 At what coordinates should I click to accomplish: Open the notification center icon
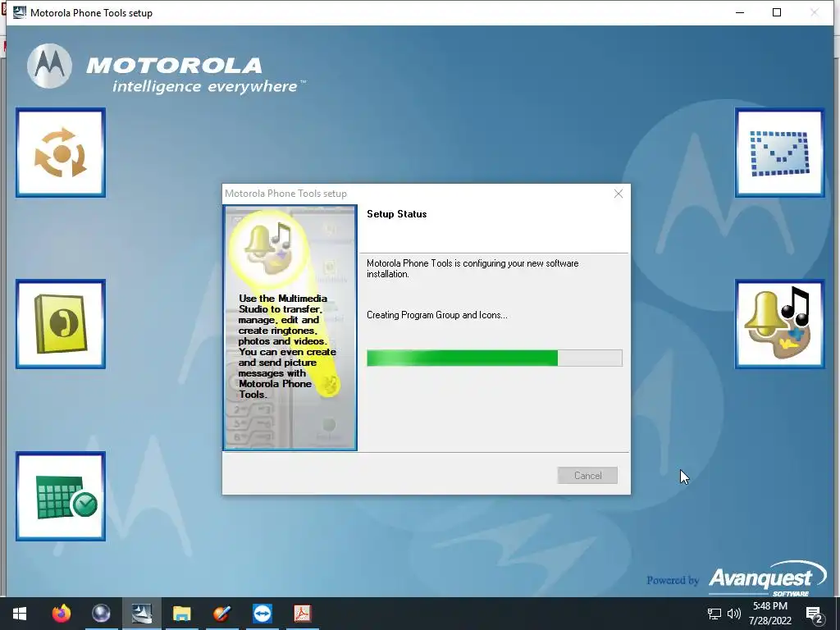click(x=815, y=614)
